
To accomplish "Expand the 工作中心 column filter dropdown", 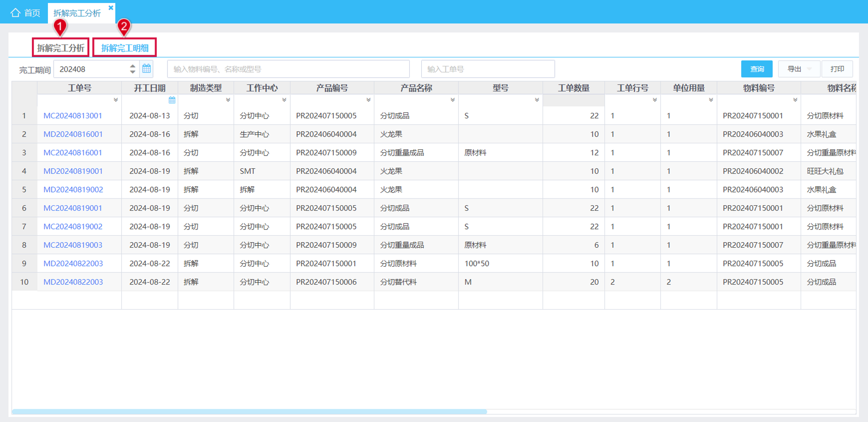I will pyautogui.click(x=284, y=100).
